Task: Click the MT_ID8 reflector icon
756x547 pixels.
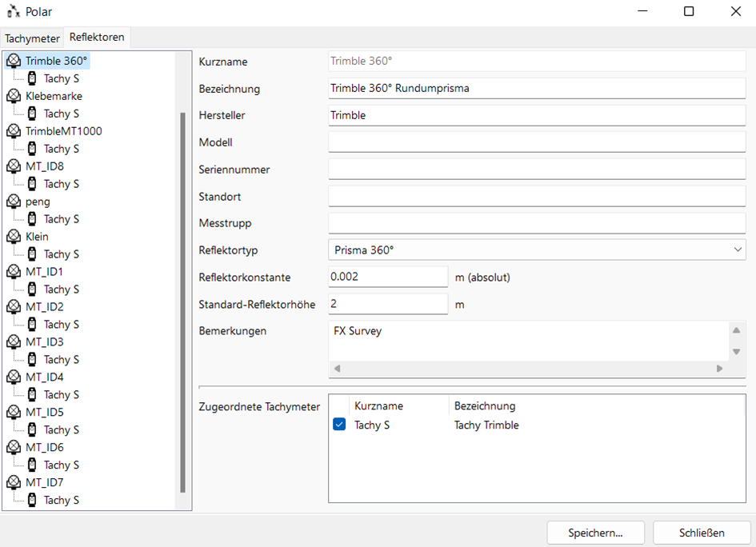Action: click(x=14, y=166)
